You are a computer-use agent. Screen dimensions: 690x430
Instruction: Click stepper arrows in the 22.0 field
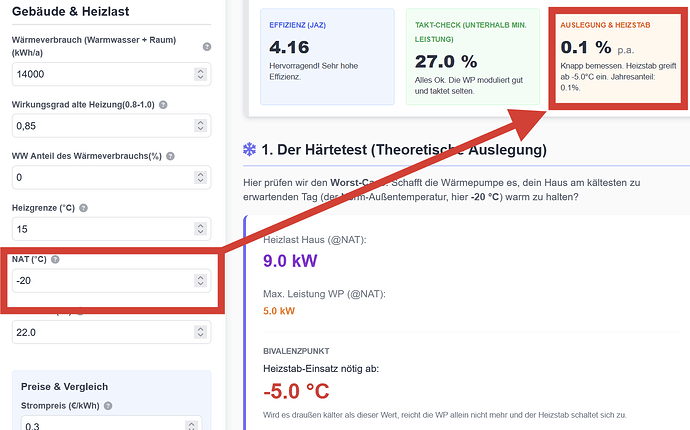pos(200,332)
